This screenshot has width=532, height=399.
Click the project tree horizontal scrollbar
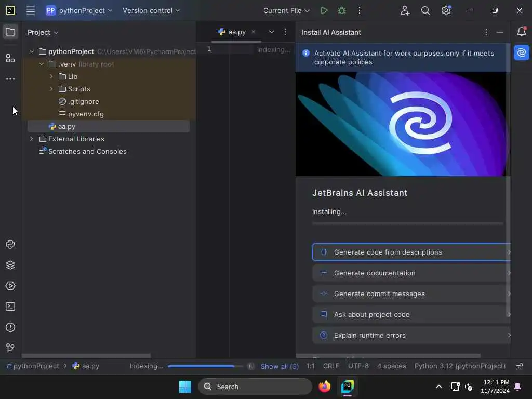86,356
